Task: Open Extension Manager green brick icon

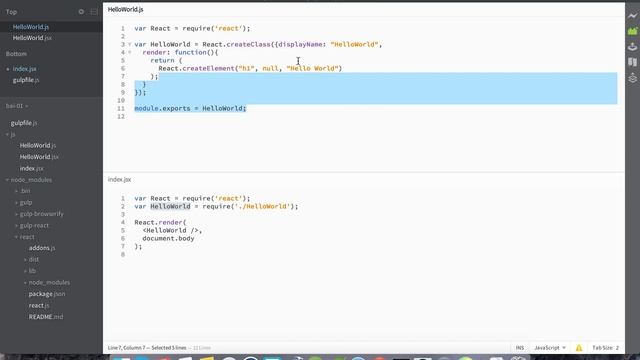Action: 632,31
